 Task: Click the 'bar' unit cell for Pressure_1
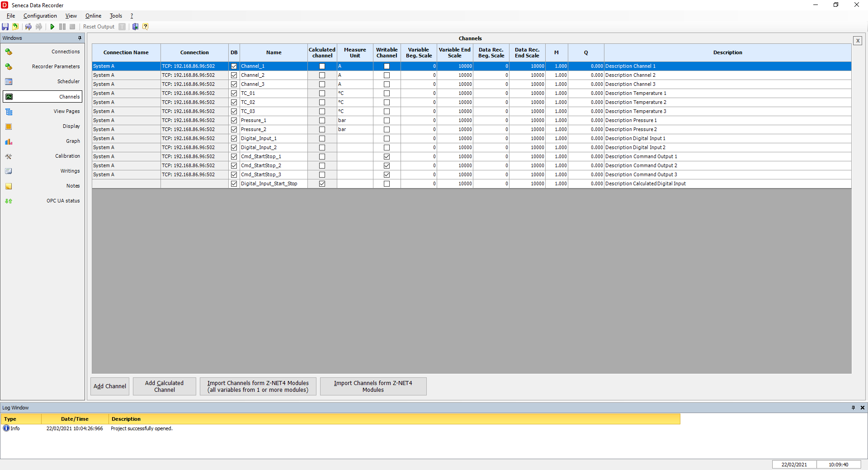355,121
